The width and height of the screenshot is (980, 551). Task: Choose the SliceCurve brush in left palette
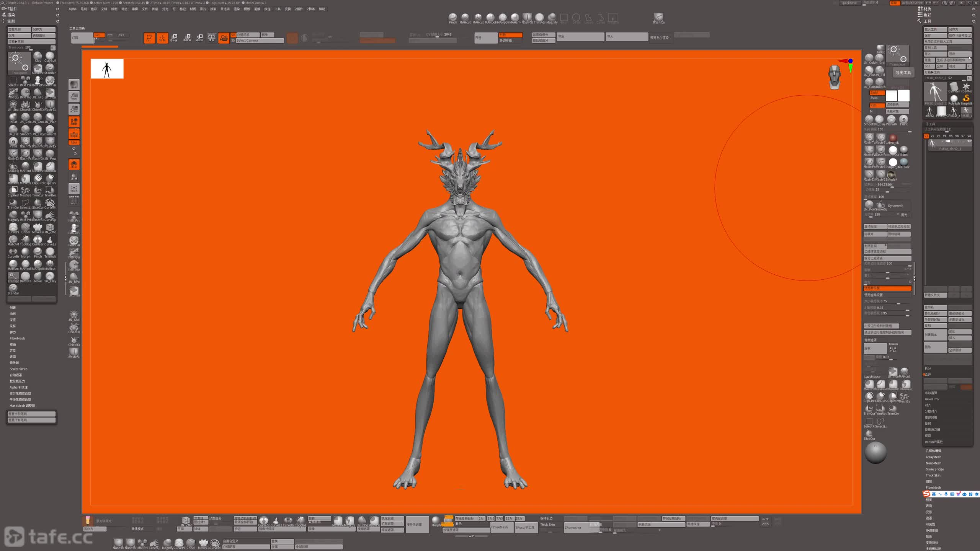[x=38, y=204]
